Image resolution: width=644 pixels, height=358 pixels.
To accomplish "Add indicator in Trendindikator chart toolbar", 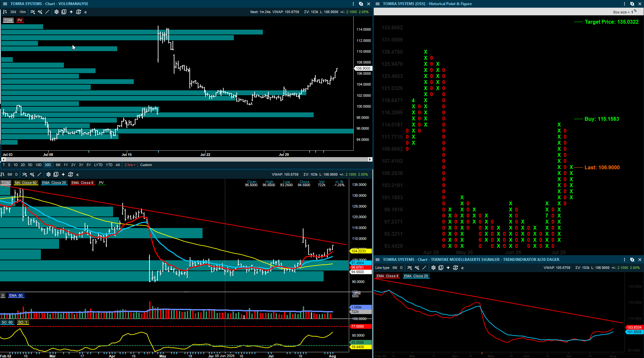I will click(x=410, y=268).
